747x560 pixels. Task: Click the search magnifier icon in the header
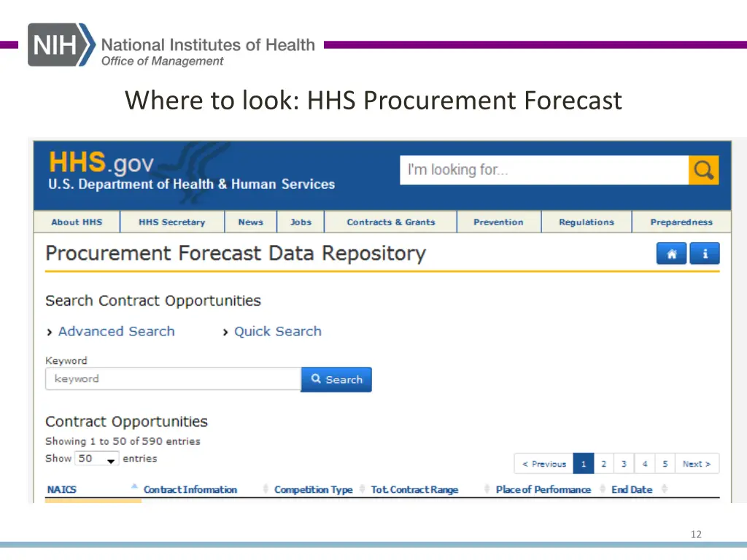pos(703,170)
